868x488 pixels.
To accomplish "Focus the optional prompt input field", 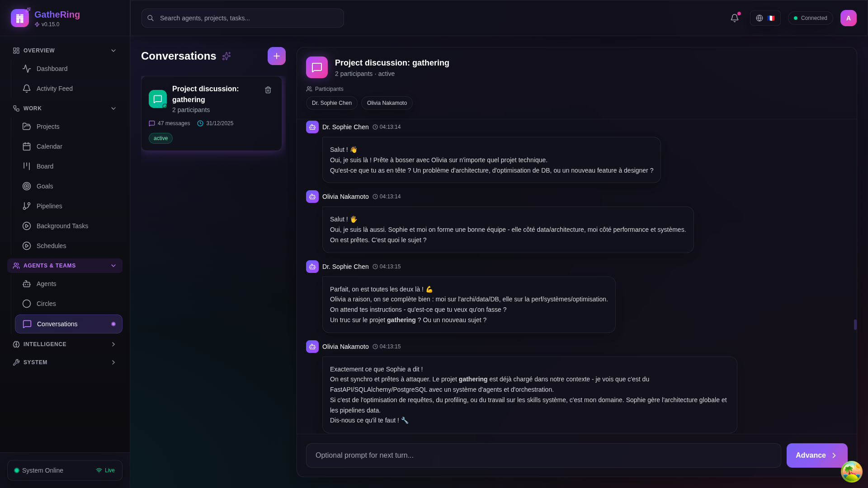I will click(x=543, y=455).
